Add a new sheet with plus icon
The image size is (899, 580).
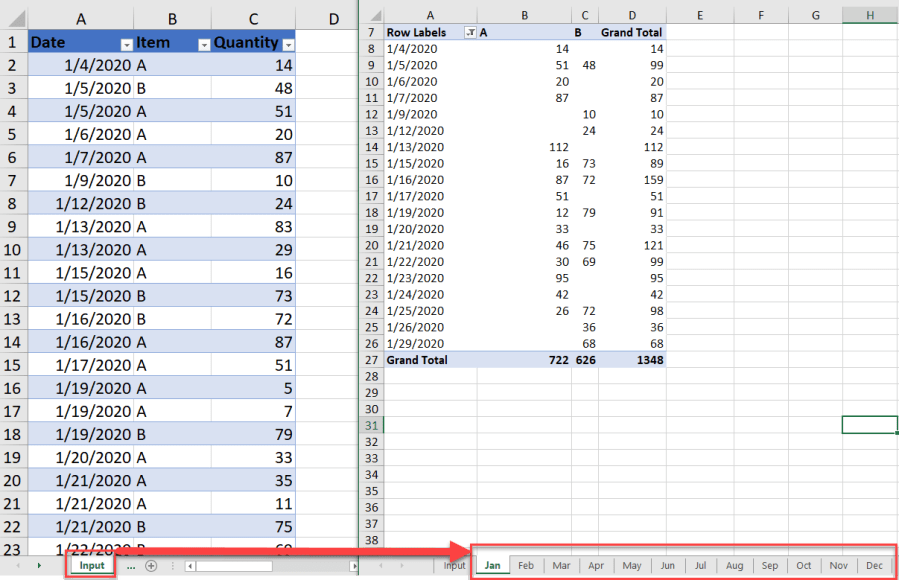151,566
